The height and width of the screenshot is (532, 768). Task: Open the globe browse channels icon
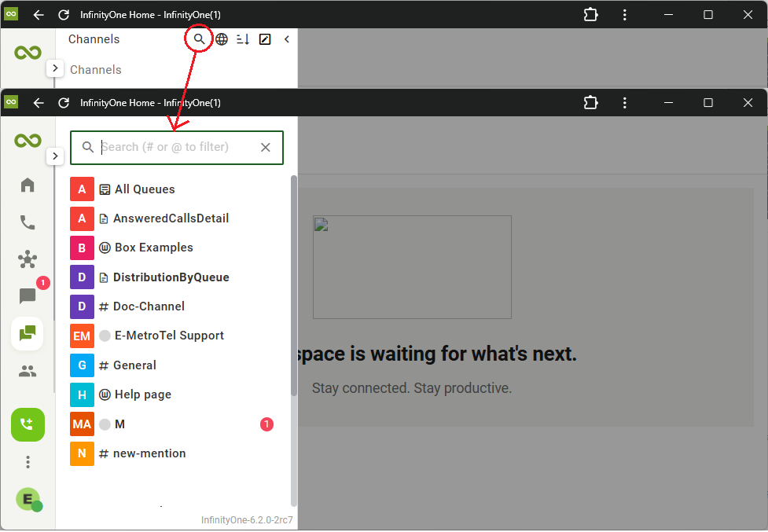click(x=222, y=39)
